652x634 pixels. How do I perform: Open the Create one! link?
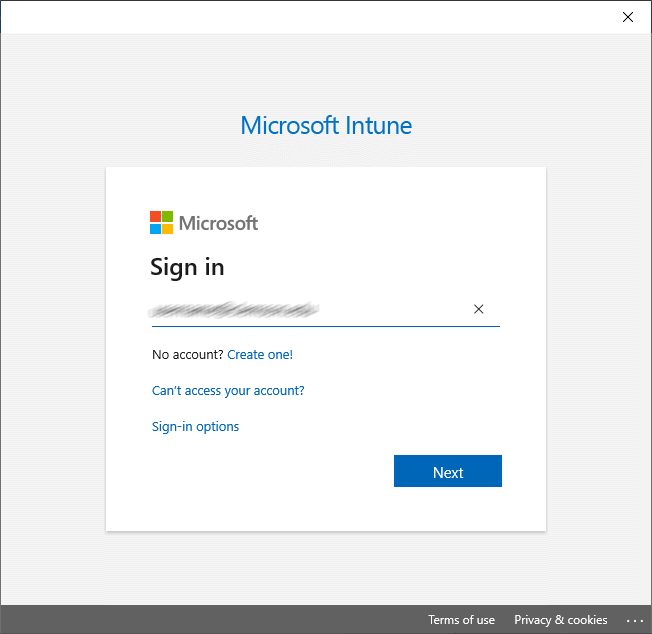pos(260,355)
